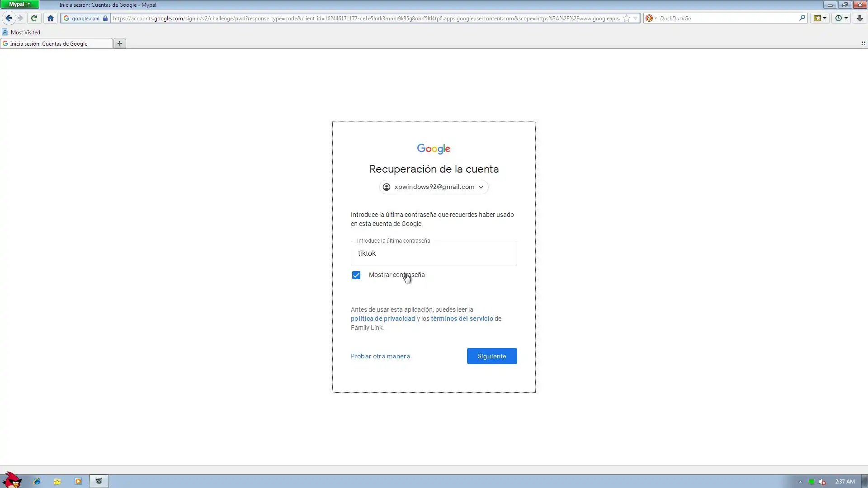Bookmark this page with the star icon

tap(626, 18)
